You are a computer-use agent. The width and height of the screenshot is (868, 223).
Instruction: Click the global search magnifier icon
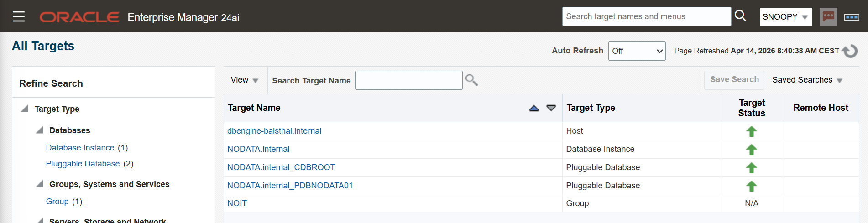pyautogui.click(x=740, y=16)
